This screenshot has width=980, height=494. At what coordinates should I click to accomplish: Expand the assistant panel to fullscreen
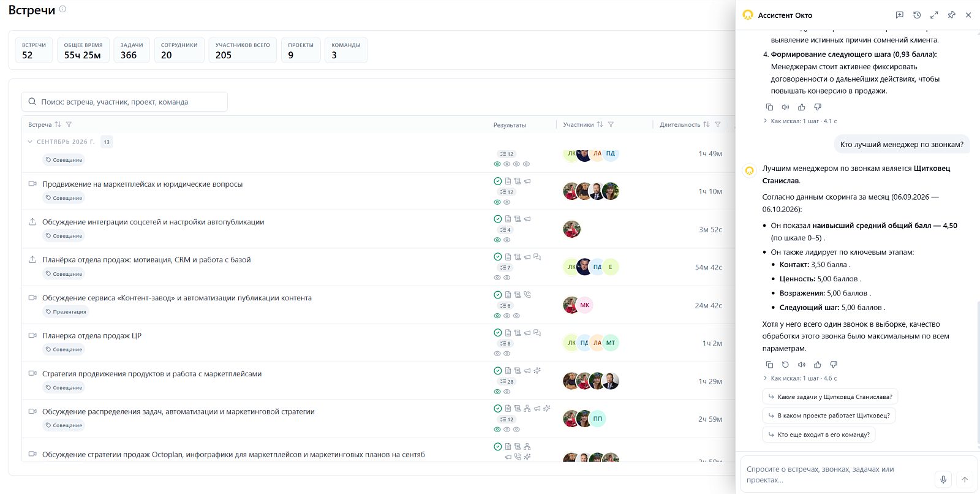tap(934, 15)
